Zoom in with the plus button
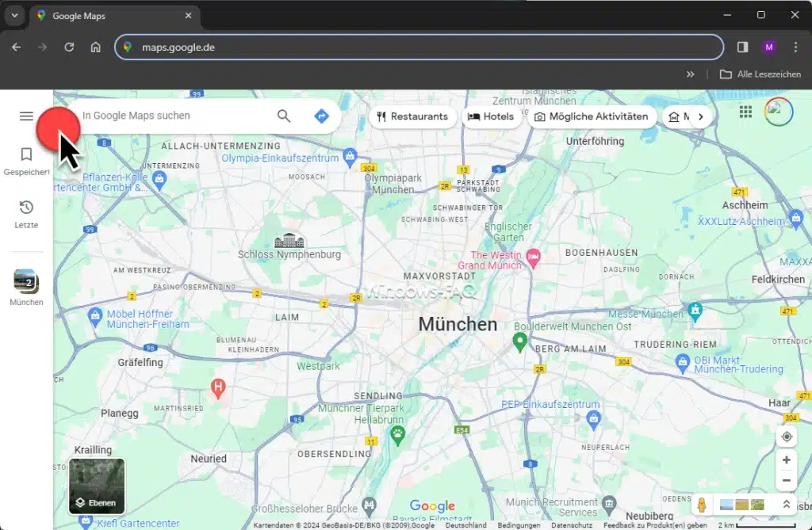Viewport: 812px width, 530px height. [x=786, y=459]
